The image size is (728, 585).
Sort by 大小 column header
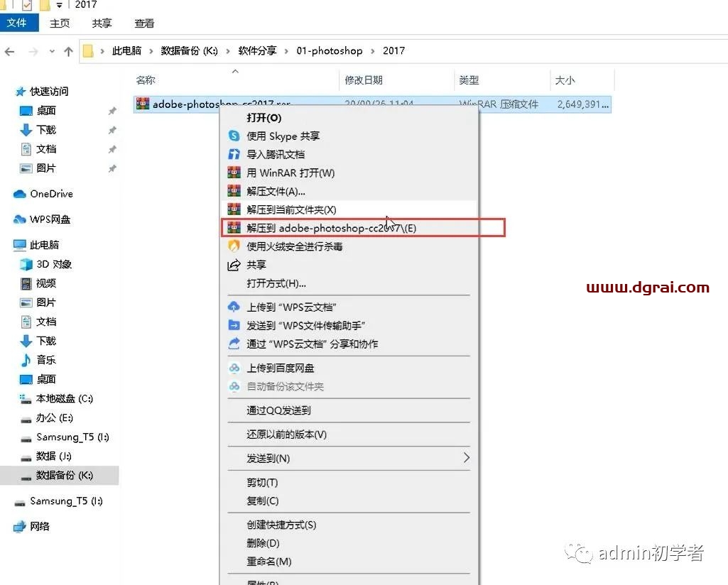pyautogui.click(x=582, y=80)
